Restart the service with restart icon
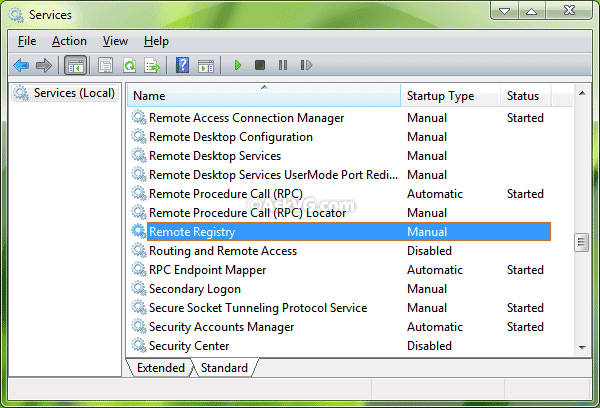Screen dimensions: 600x408 tap(306, 65)
